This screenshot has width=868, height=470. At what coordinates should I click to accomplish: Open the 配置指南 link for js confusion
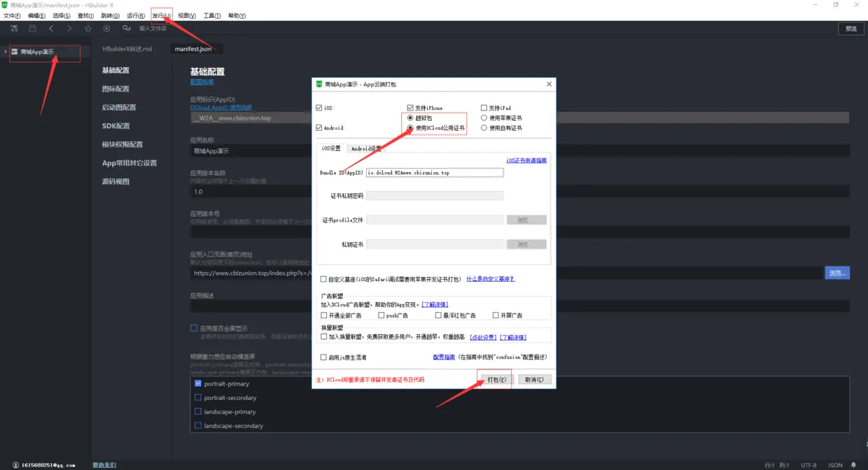point(444,357)
